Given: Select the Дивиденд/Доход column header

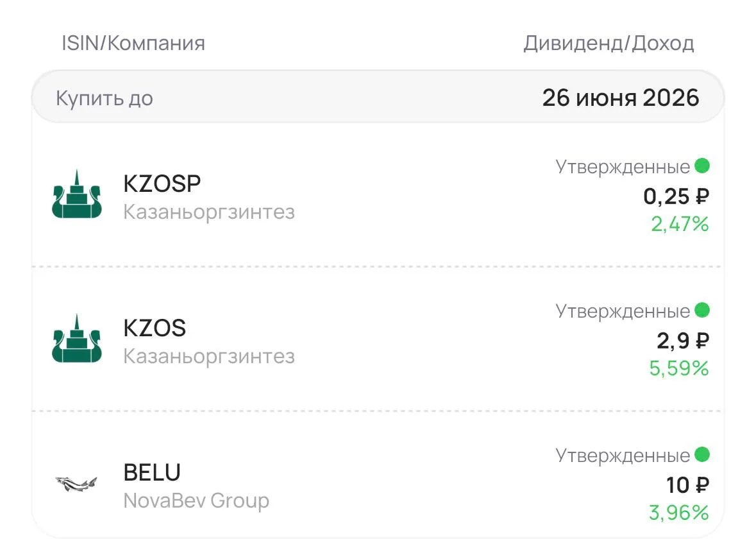Looking at the screenshot, I should point(609,44).
